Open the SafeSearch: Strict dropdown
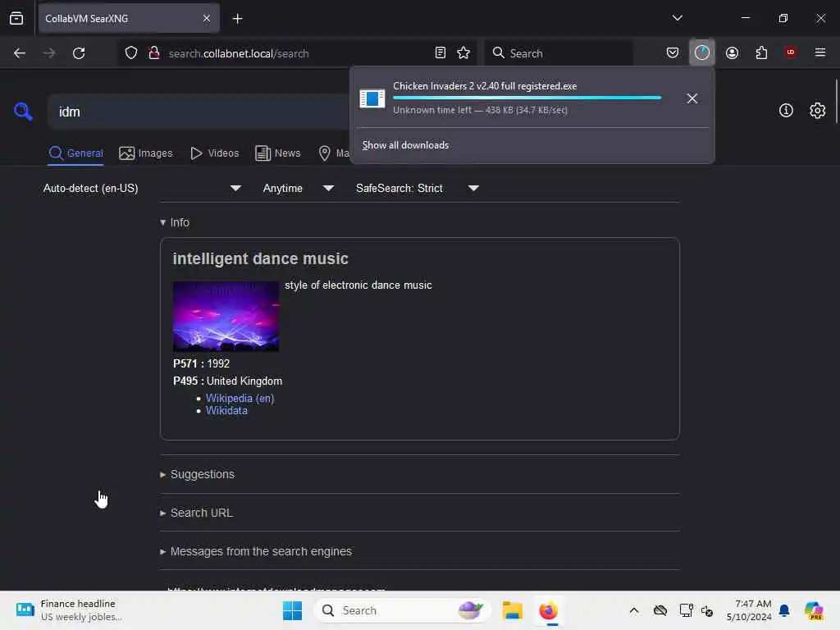The image size is (840, 630). [418, 189]
